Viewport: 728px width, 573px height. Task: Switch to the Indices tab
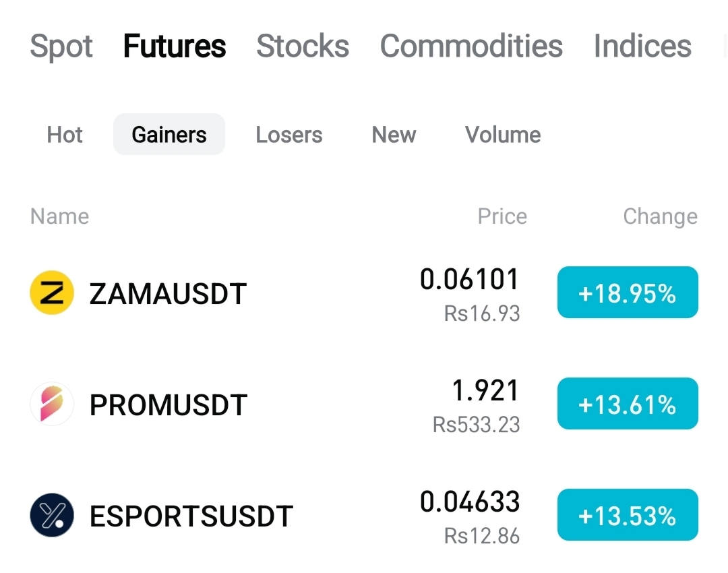[642, 46]
